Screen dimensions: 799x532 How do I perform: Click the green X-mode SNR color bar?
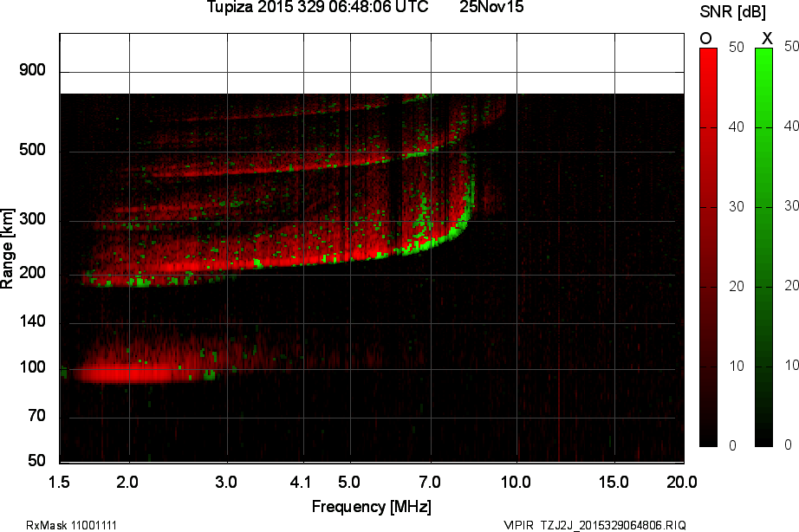763,247
